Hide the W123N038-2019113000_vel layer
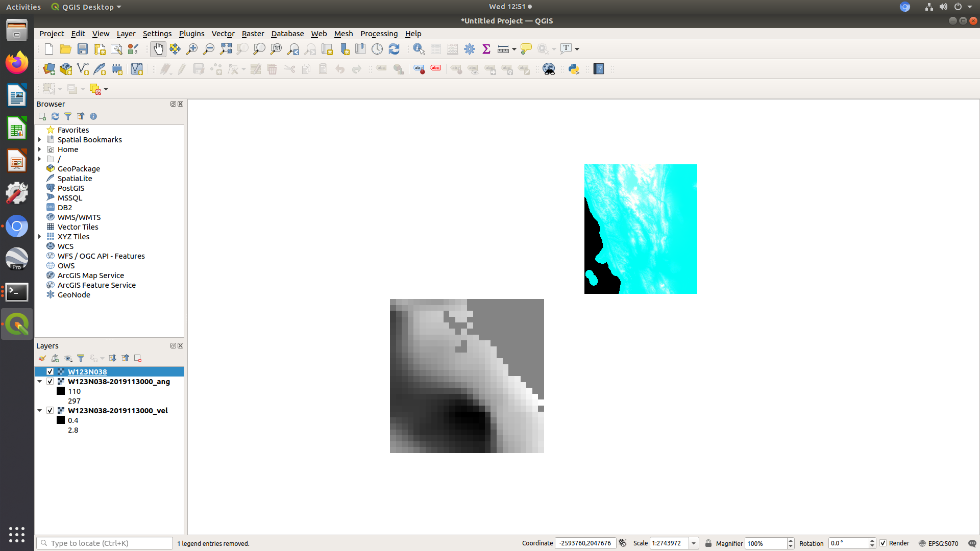The image size is (980, 551). click(x=50, y=410)
